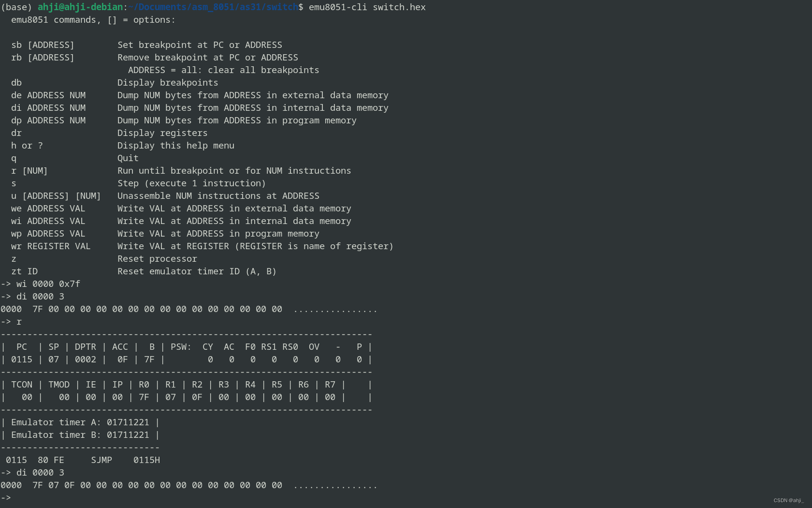This screenshot has width=812, height=508.
Task: Click the 'we ADDRESS VAL' command entry
Action: click(x=48, y=209)
